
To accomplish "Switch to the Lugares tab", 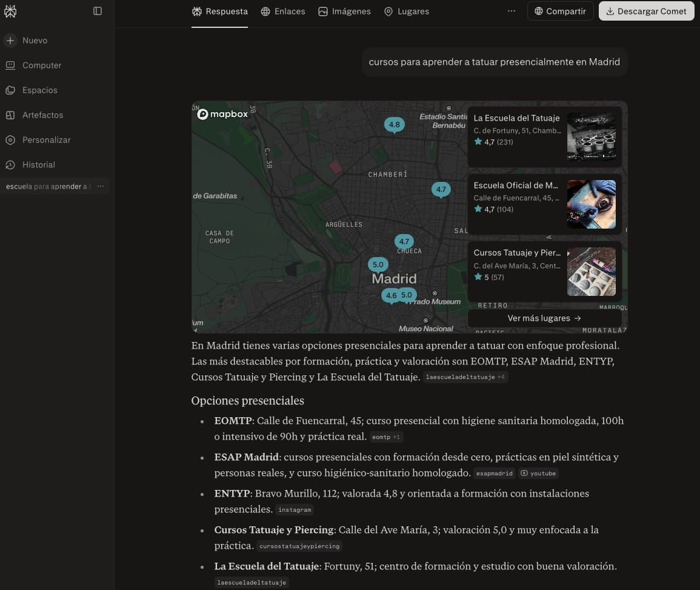I will click(407, 12).
